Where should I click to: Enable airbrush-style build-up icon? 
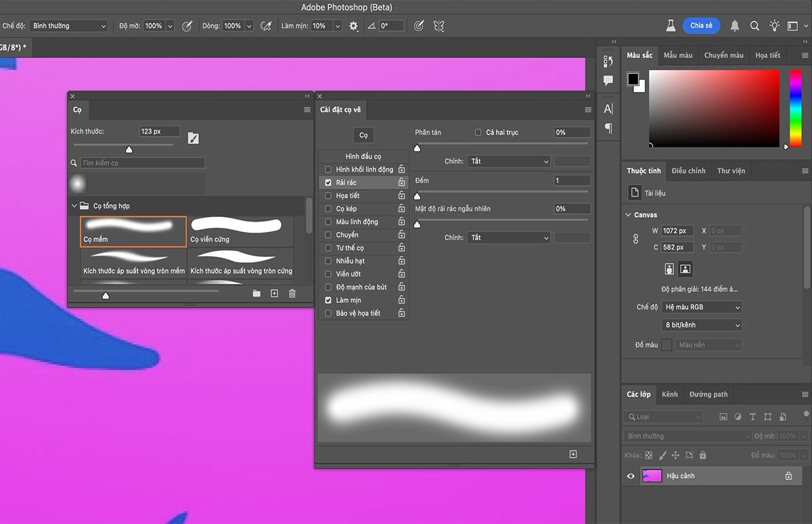click(267, 26)
